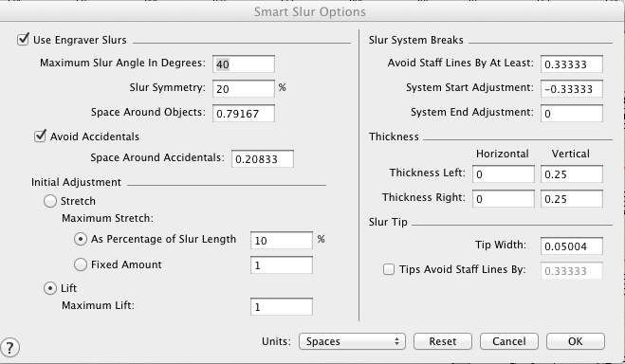
Task: Click Thickness Left vertical field
Action: (x=572, y=174)
